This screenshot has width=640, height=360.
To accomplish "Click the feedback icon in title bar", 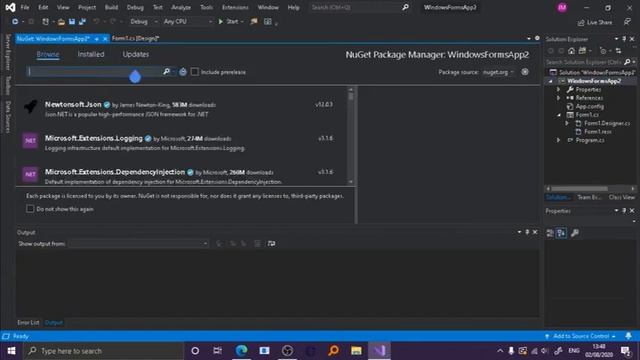I will coord(627,22).
